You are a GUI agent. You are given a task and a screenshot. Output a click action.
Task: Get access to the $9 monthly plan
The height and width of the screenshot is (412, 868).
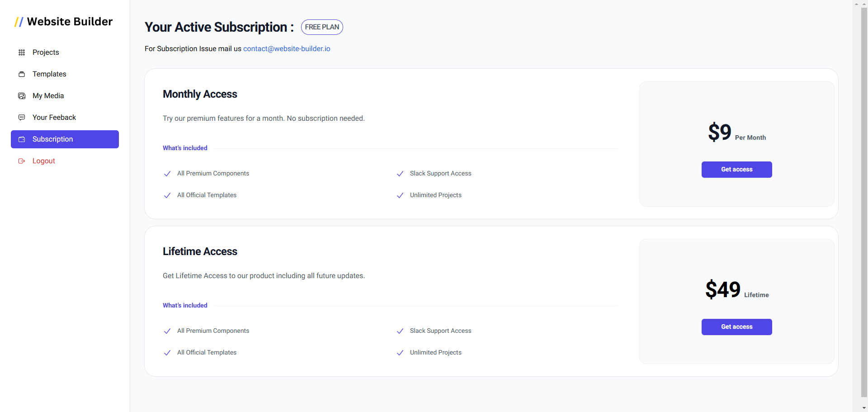pos(736,170)
